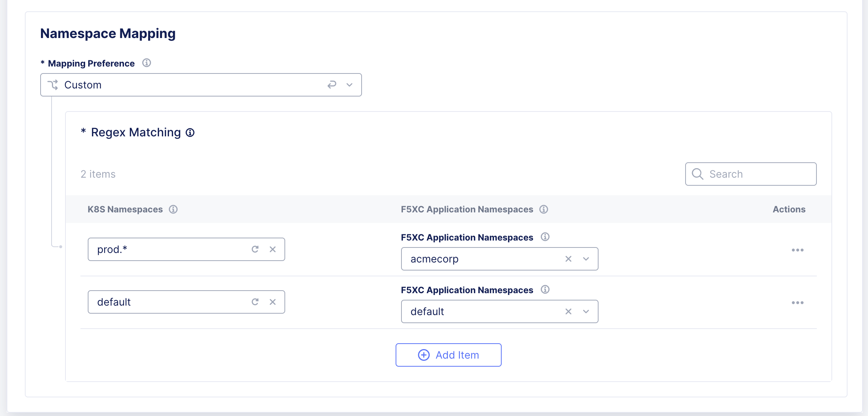Clear the acmecorp namespace selection
The width and height of the screenshot is (868, 416).
point(568,259)
